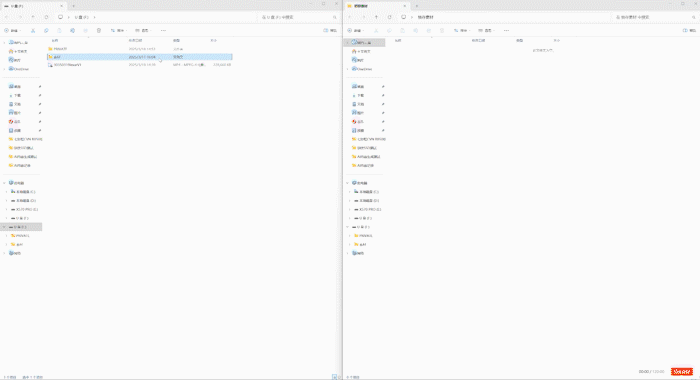Collapse This PC in the empty folder window sidebar
The image size is (700, 380).
(x=348, y=183)
